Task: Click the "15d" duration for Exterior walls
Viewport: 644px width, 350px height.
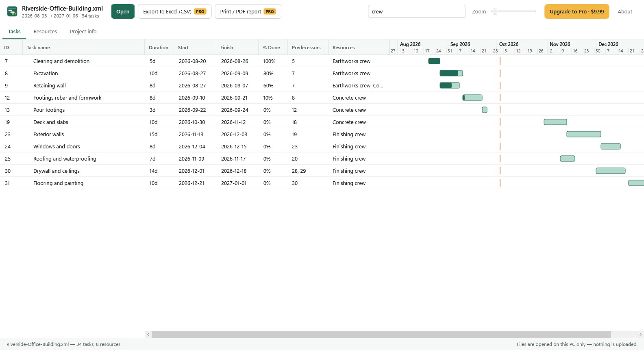Action: [x=153, y=134]
